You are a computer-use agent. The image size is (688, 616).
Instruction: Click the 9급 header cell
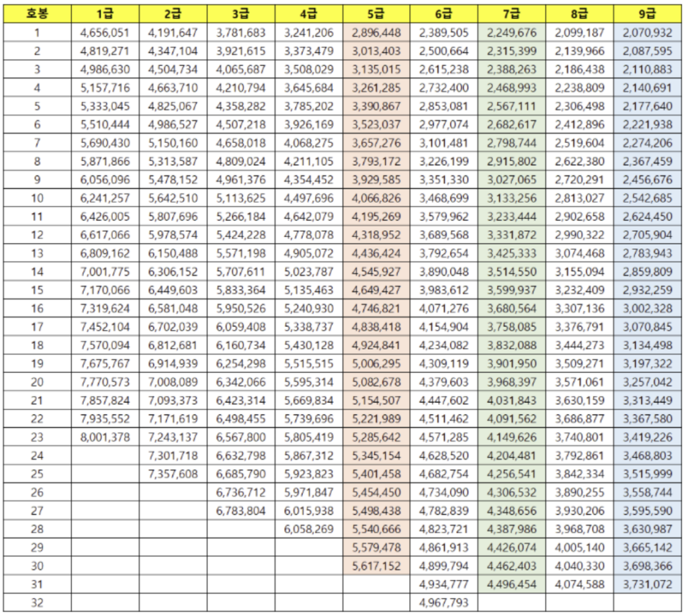(648, 13)
